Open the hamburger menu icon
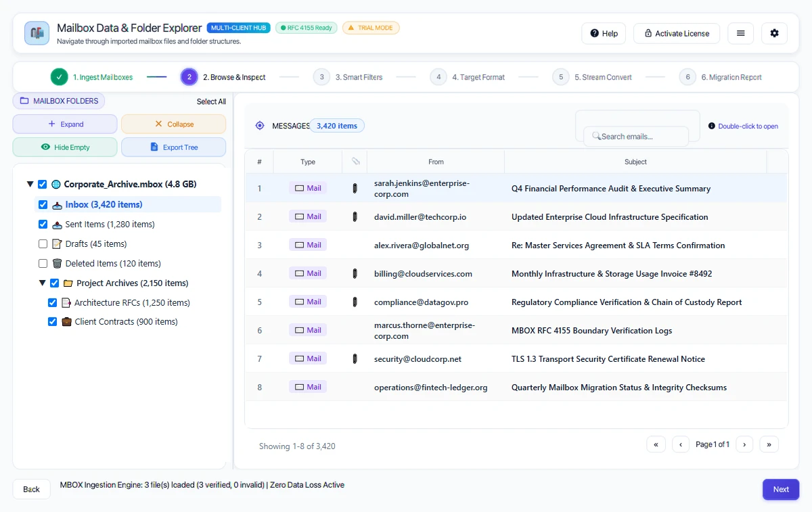This screenshot has width=812, height=512. (741, 33)
